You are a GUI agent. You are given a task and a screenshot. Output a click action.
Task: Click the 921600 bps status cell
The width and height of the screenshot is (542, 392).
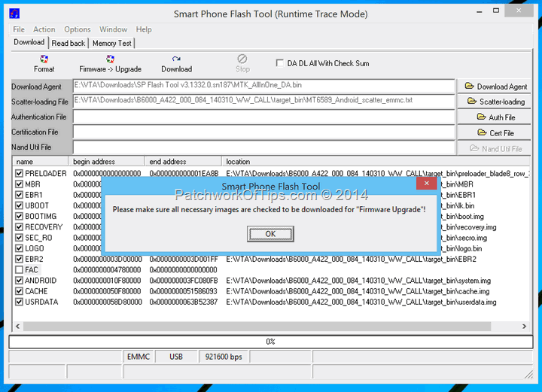pos(224,357)
